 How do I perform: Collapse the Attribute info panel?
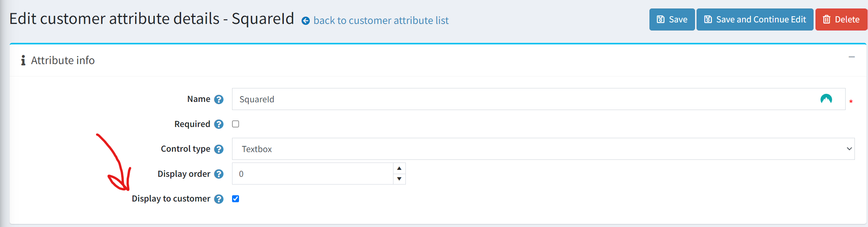coord(851,57)
